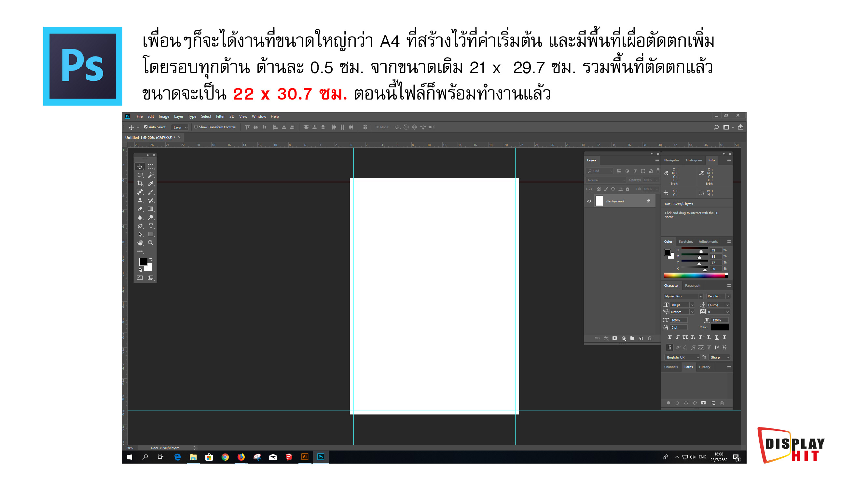Enable Auto-Select in the options bar
The image size is (868, 488).
pyautogui.click(x=146, y=127)
